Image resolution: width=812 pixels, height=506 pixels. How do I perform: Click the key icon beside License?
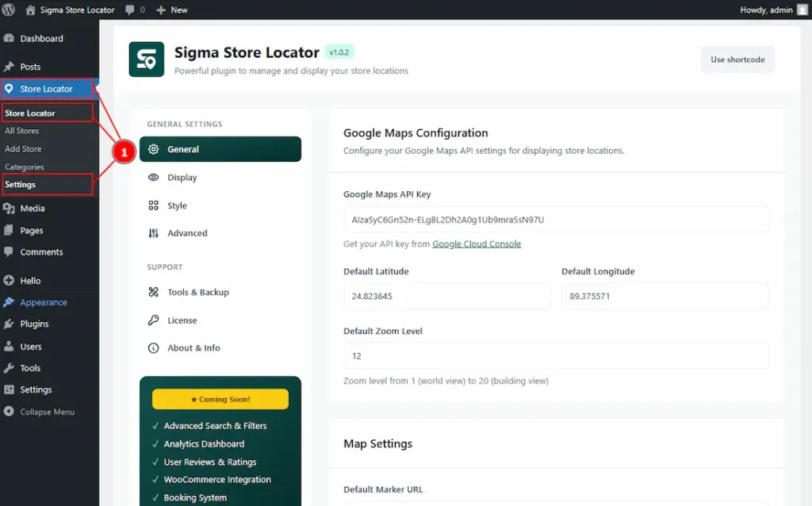pos(153,320)
